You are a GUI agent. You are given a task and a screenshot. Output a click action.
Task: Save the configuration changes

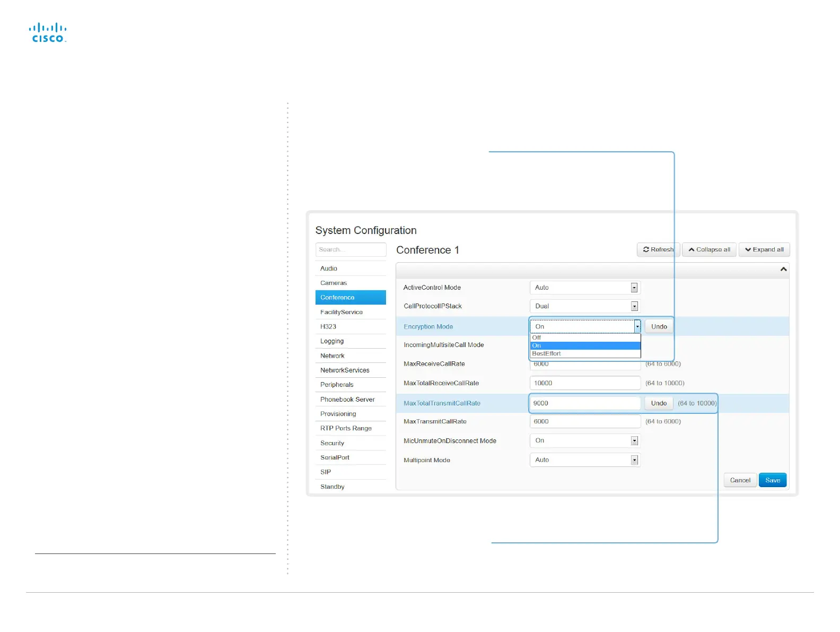point(773,480)
